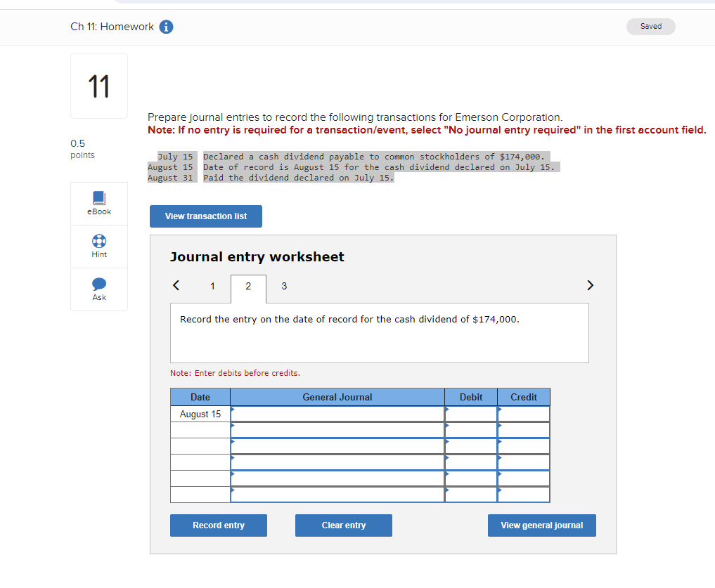Open the general journal view

[541, 525]
